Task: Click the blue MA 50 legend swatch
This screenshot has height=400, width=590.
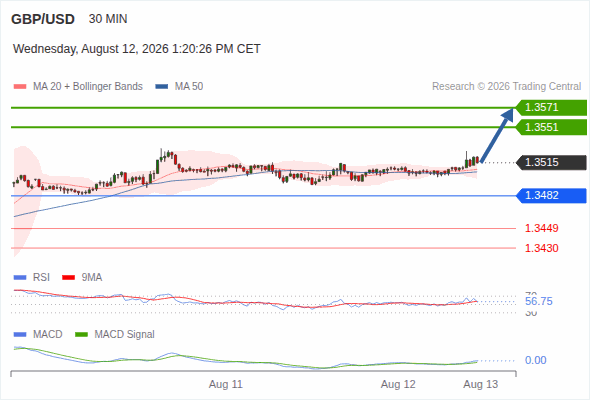Action: tap(162, 87)
